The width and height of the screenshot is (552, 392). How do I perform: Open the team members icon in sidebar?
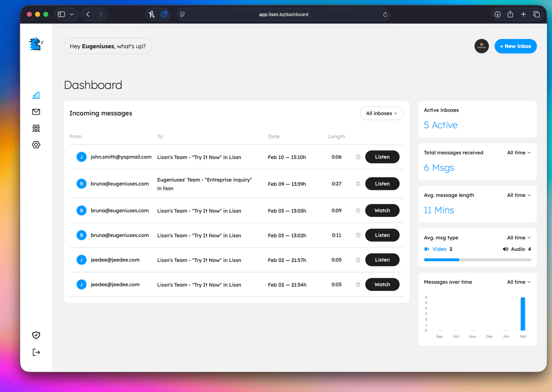pyautogui.click(x=36, y=128)
